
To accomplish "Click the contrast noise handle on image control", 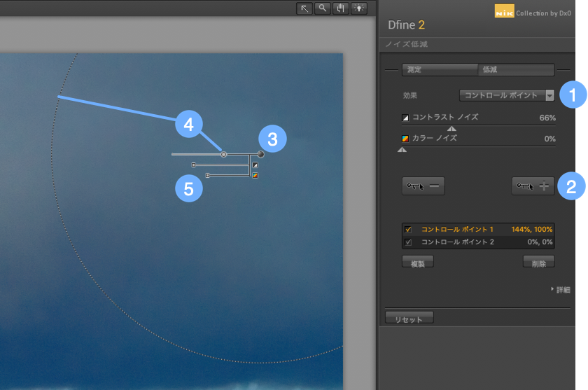I will pos(193,165).
